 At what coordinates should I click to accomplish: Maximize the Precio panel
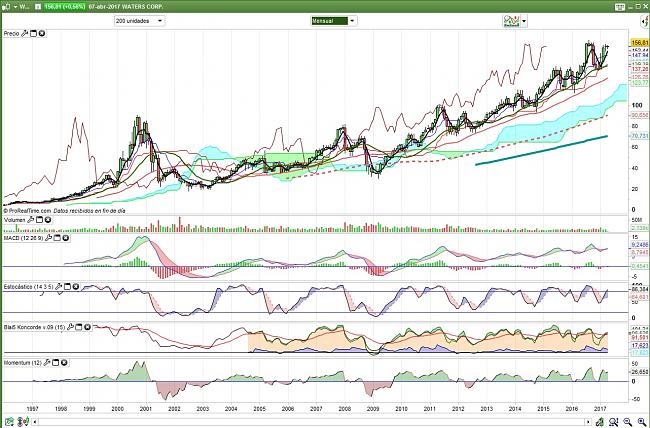(34, 34)
